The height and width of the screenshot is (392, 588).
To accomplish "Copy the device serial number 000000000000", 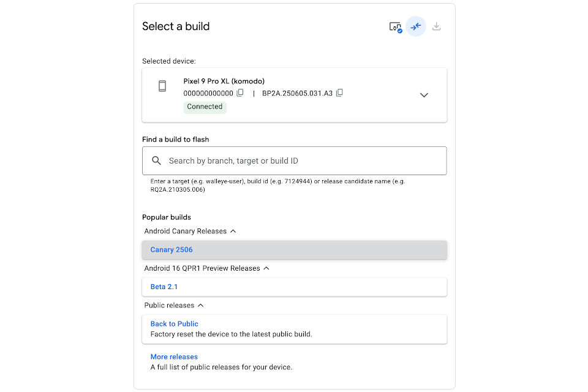I will [240, 92].
